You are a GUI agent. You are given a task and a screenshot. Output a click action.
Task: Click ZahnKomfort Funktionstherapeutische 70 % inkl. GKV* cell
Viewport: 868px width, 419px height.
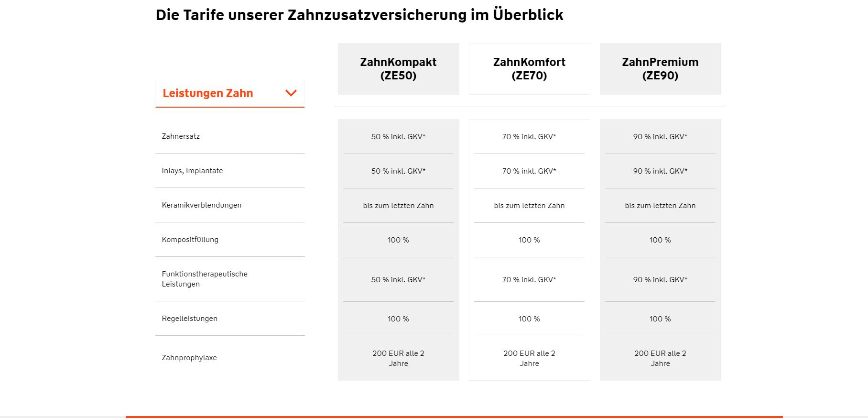click(529, 279)
